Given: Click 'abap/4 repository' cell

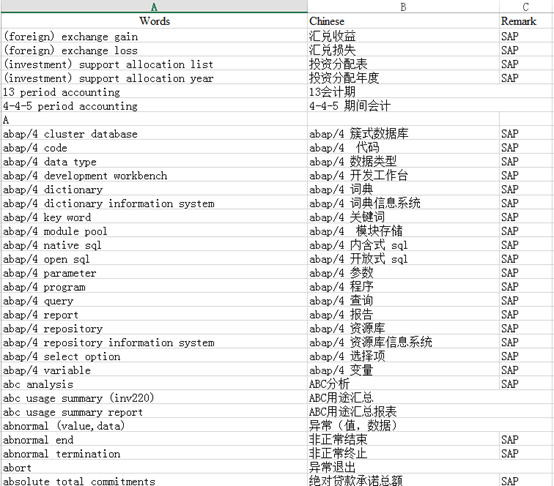Looking at the screenshot, I should [154, 328].
